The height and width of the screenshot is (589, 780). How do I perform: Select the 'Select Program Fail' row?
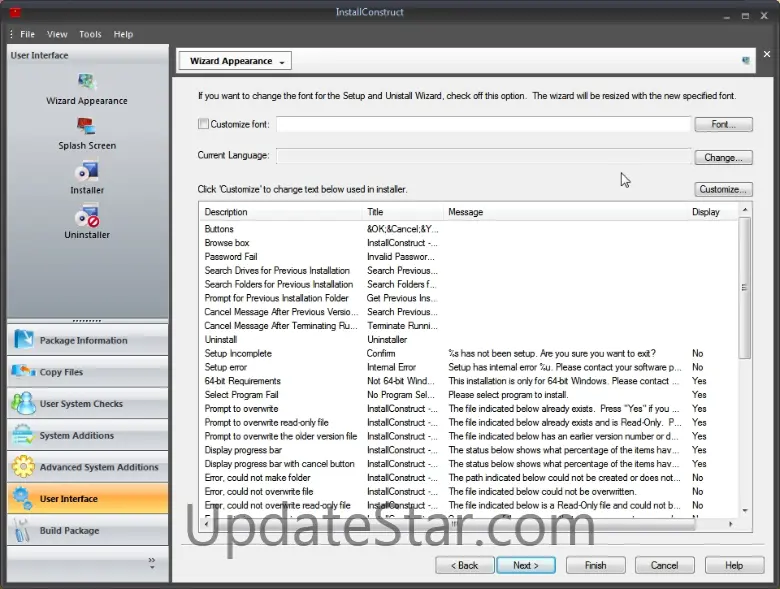tap(469, 395)
